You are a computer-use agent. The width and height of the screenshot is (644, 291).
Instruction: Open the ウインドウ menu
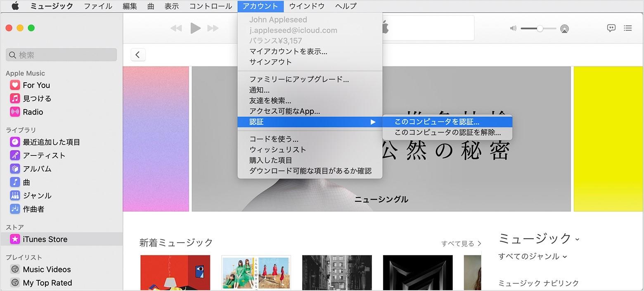pyautogui.click(x=307, y=6)
